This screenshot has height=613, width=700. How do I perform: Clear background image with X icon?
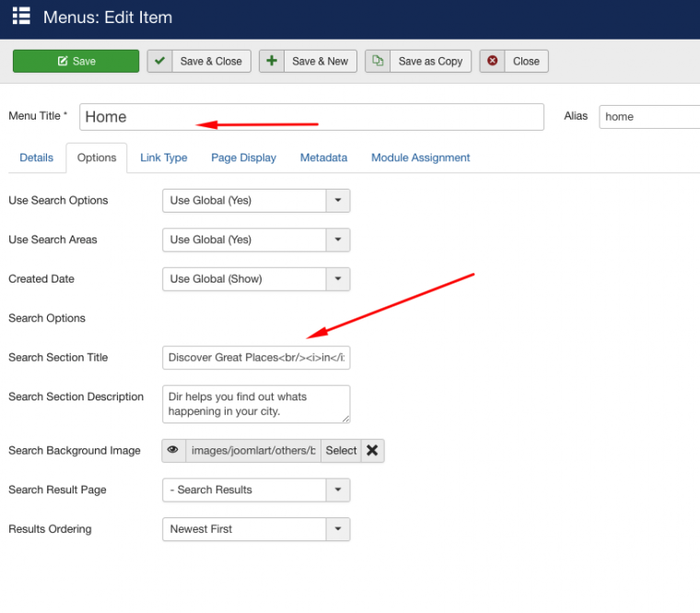(372, 450)
